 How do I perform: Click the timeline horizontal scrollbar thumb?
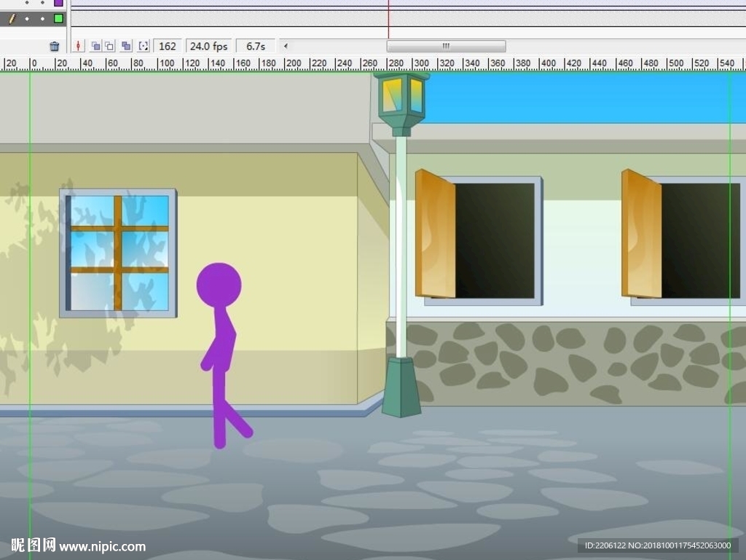[446, 47]
